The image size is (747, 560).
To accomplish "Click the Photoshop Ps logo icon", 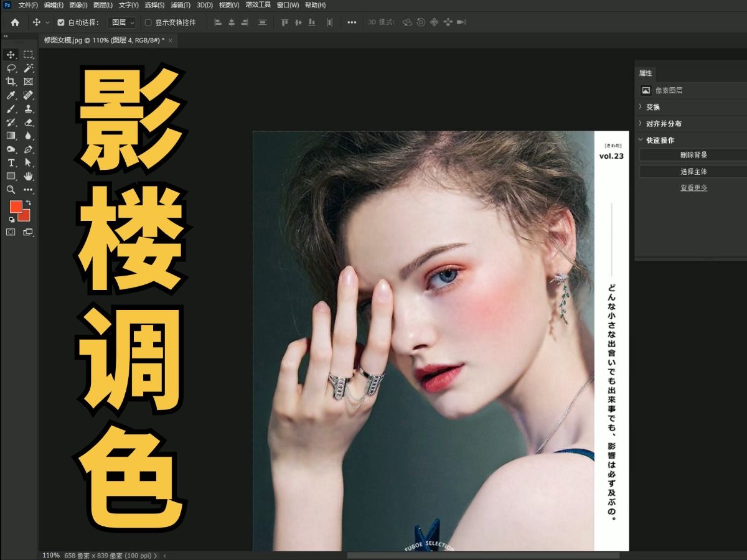I will click(x=7, y=5).
